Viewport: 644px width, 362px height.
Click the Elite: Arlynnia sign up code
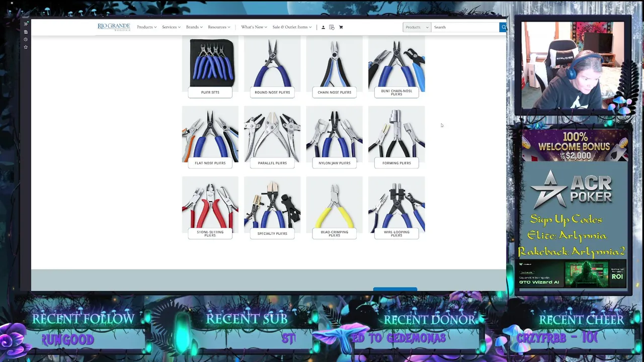coord(567,235)
